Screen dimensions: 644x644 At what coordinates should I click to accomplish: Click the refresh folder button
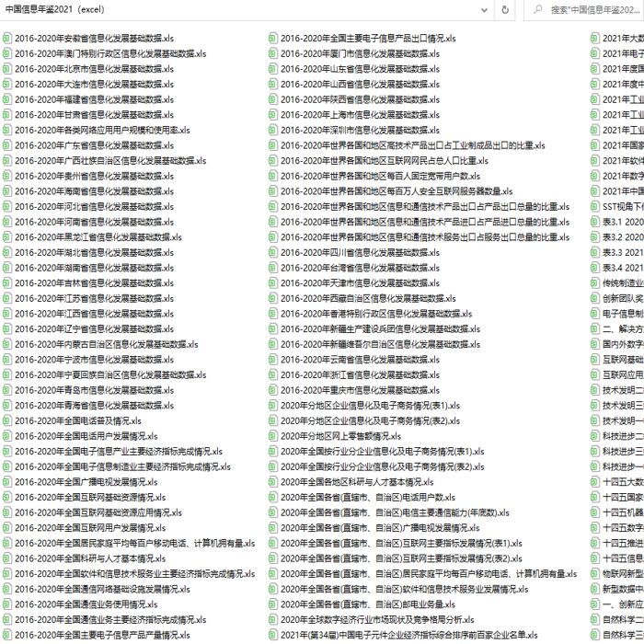click(505, 10)
